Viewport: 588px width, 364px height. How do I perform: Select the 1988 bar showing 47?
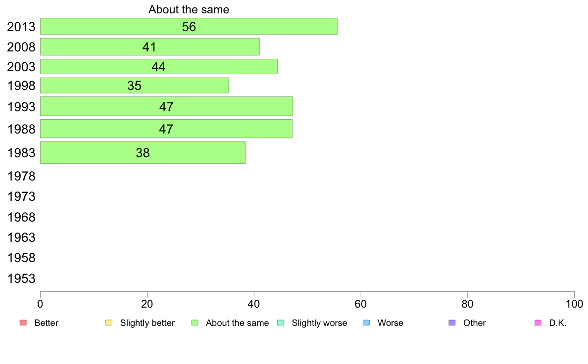[166, 129]
